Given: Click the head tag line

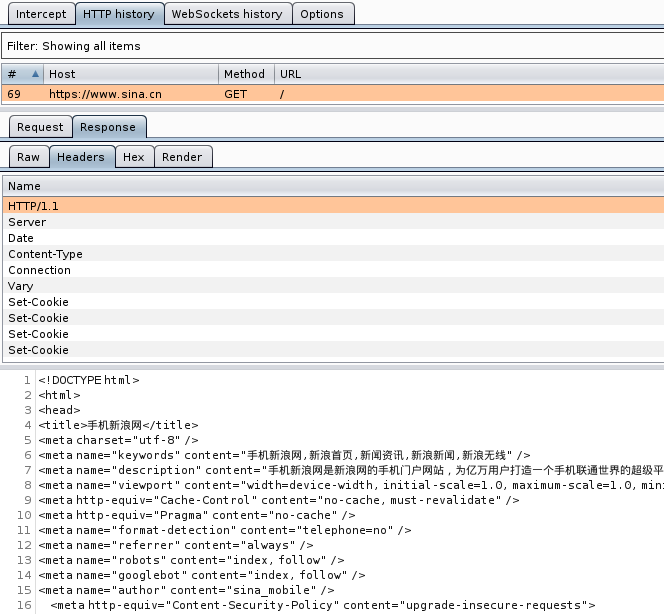Looking at the screenshot, I should tap(59, 410).
